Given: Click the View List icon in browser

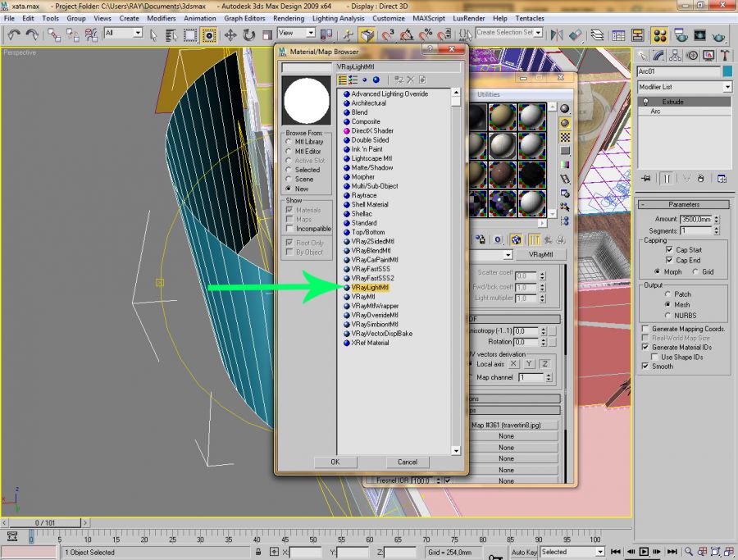Looking at the screenshot, I should (343, 80).
